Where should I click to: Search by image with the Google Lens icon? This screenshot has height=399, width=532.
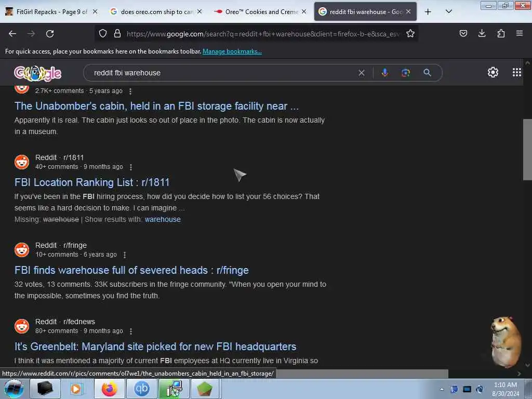click(x=405, y=73)
